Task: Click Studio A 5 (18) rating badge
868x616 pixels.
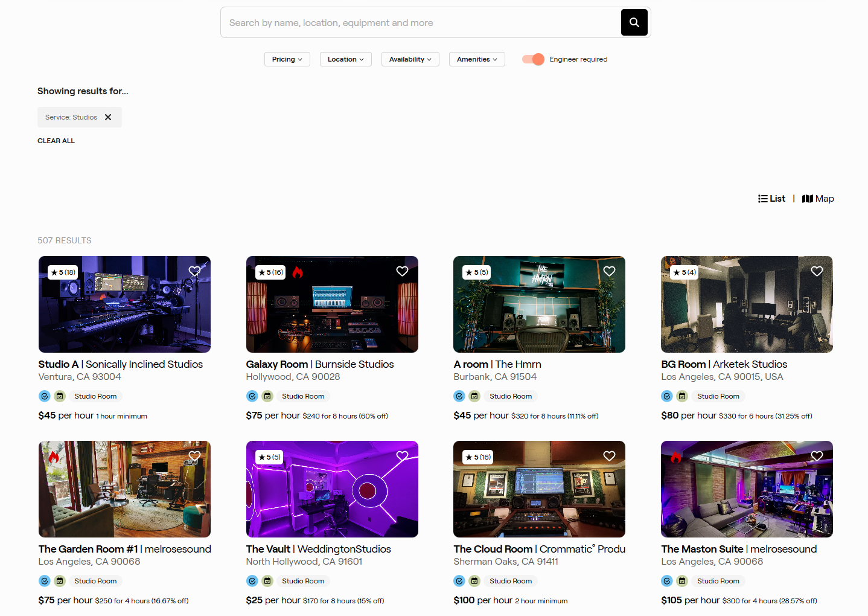Action: click(x=63, y=272)
